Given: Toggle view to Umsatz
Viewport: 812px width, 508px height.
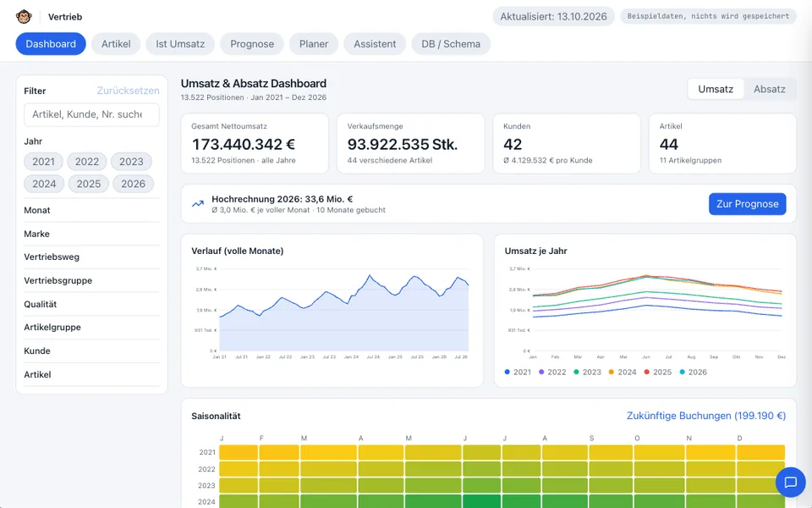Looking at the screenshot, I should tap(716, 89).
